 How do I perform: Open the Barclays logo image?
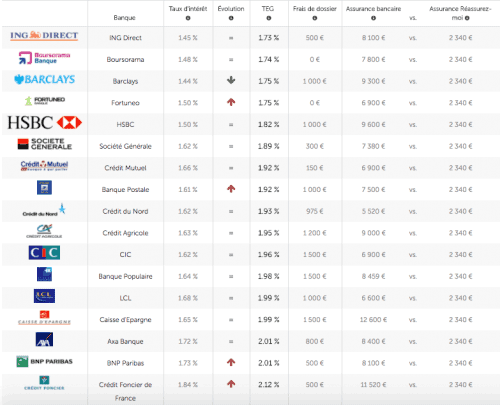tap(44, 79)
